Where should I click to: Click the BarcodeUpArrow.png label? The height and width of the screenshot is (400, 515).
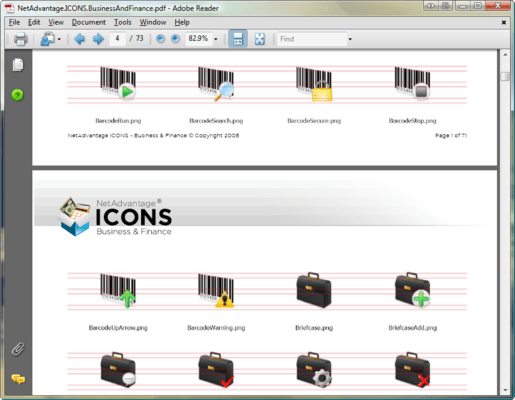click(118, 328)
